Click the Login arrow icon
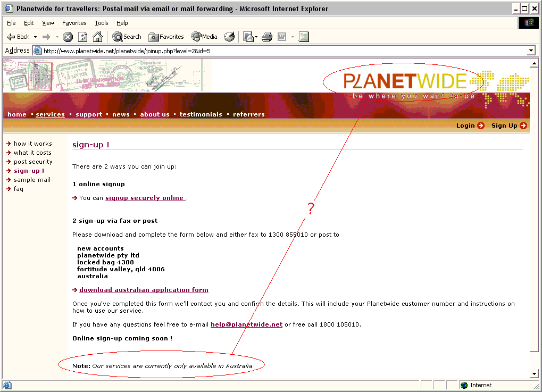542x392 pixels. tap(481, 126)
